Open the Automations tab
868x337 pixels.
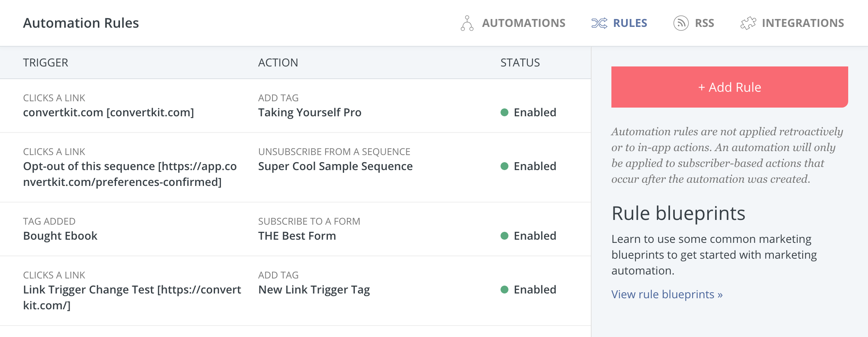click(523, 23)
